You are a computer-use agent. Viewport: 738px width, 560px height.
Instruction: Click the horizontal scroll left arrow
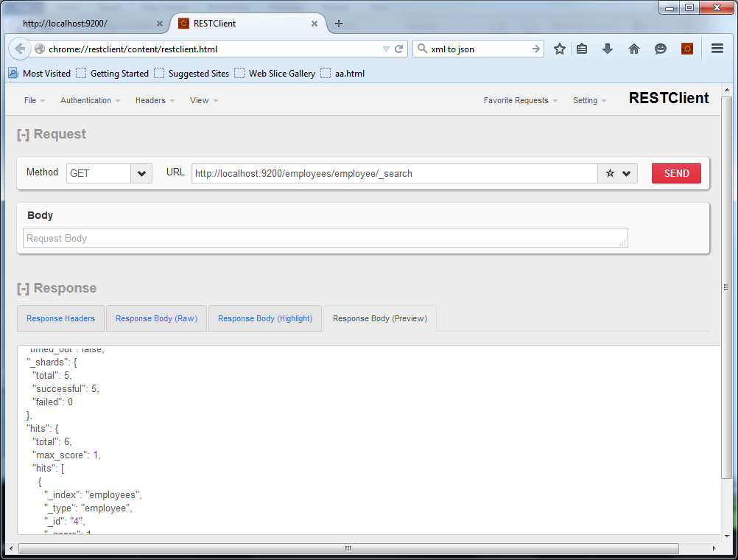11,548
